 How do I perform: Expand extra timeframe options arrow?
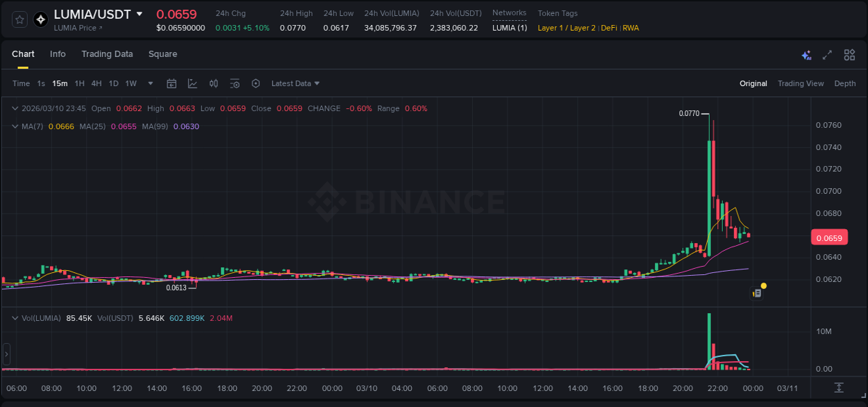[149, 83]
